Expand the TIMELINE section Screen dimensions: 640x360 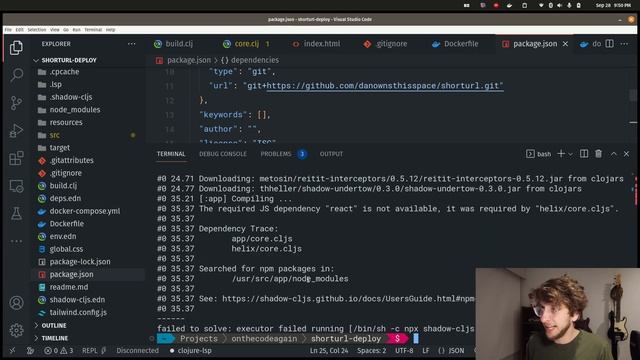tap(55, 338)
